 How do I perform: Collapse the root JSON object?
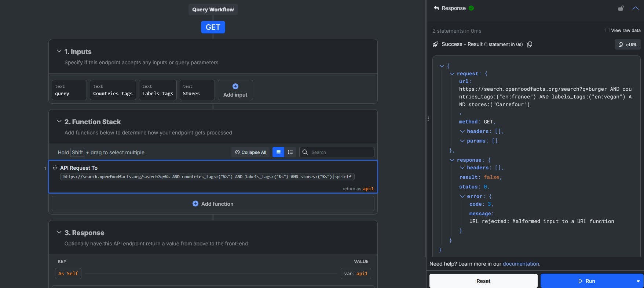point(442,66)
